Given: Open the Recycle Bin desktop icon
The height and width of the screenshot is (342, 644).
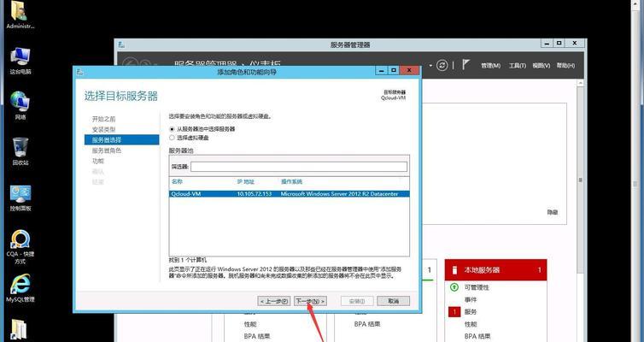Looking at the screenshot, I should click(x=20, y=151).
